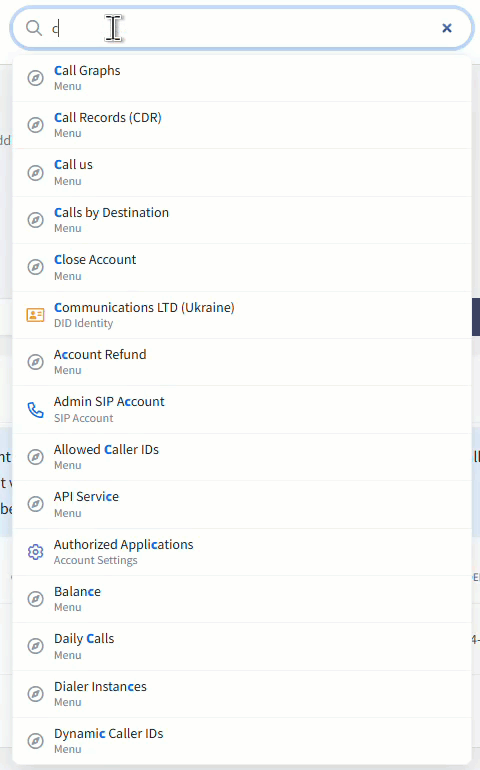Focus the search input field

point(241,28)
